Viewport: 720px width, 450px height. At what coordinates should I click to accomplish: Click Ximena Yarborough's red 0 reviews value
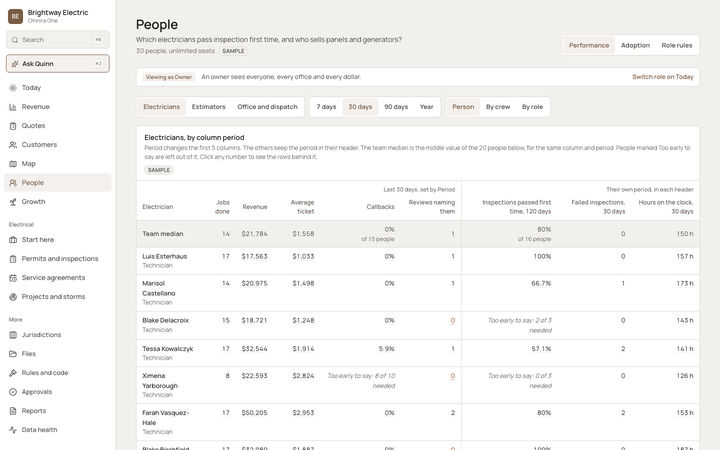[x=453, y=376]
